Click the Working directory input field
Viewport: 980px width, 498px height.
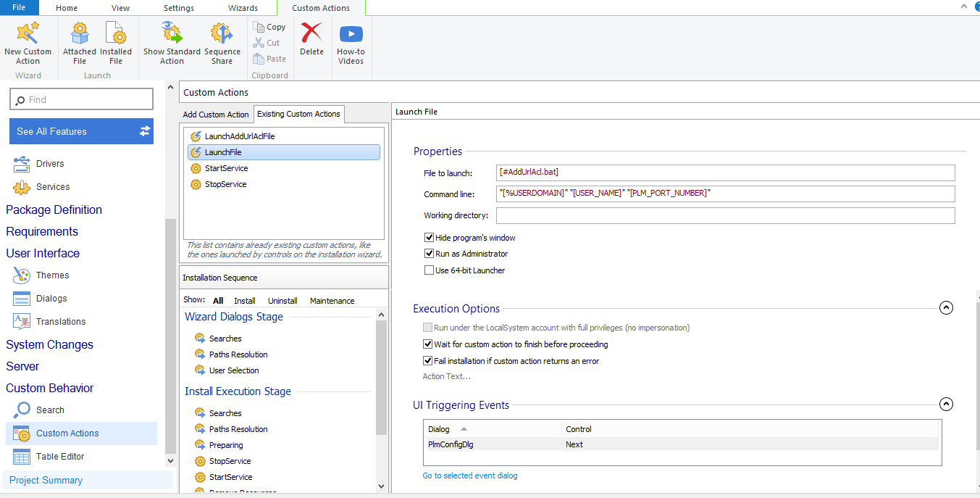[725, 216]
